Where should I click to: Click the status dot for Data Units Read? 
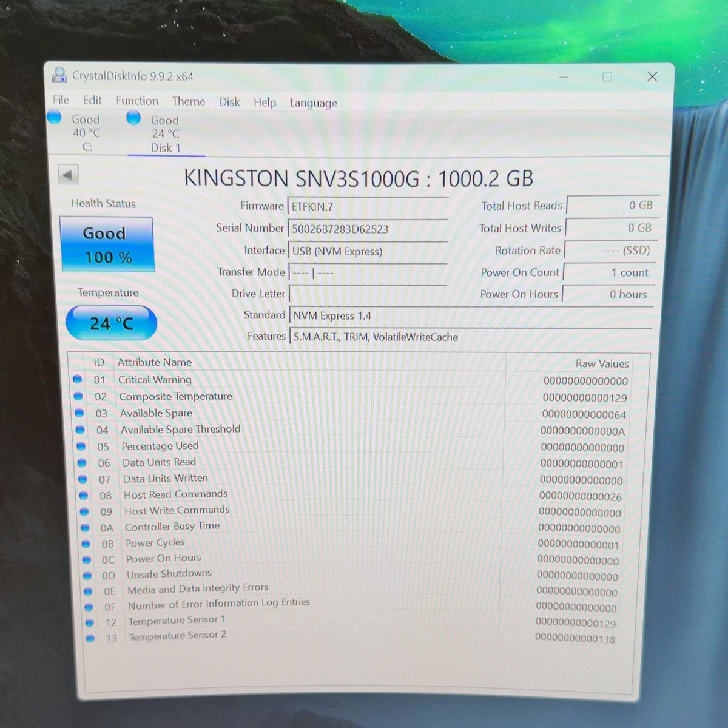tap(83, 462)
